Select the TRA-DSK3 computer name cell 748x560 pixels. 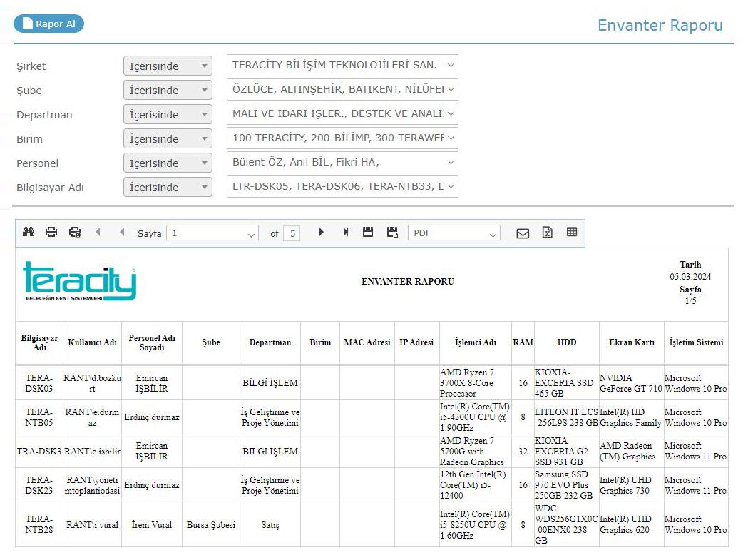tap(39, 451)
